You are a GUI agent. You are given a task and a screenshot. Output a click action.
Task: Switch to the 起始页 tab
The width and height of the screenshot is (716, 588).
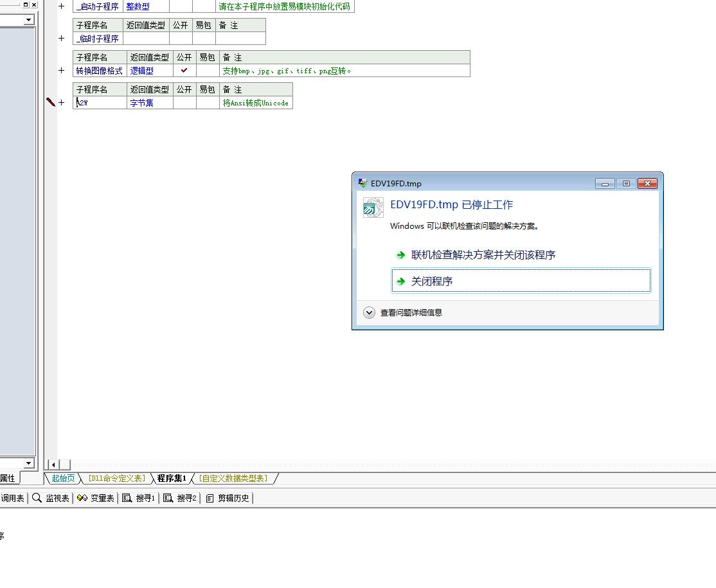click(63, 478)
